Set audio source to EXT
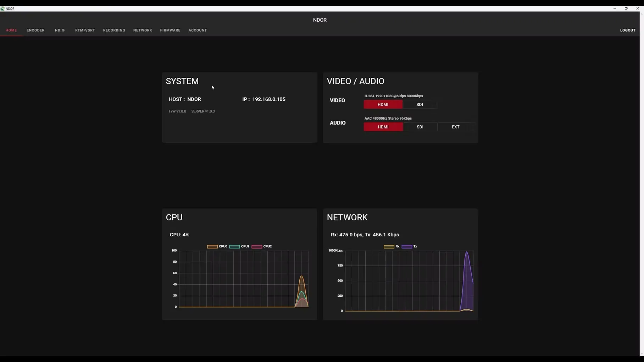 pos(456,127)
